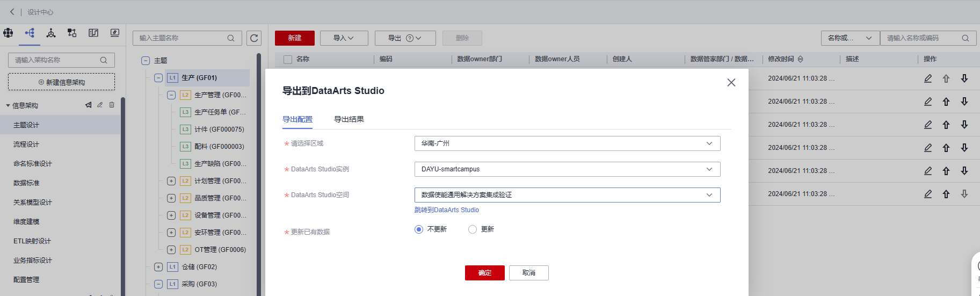
Task: Click the L1 badge of 生产 (GF01)
Action: pyautogui.click(x=172, y=78)
